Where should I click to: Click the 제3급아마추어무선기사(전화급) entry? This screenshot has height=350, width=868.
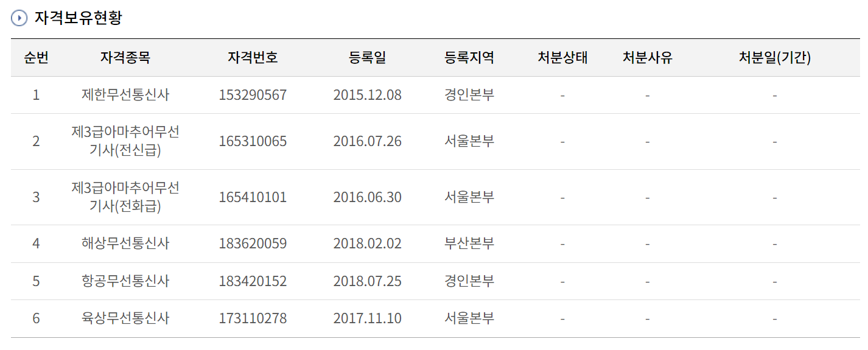125,197
